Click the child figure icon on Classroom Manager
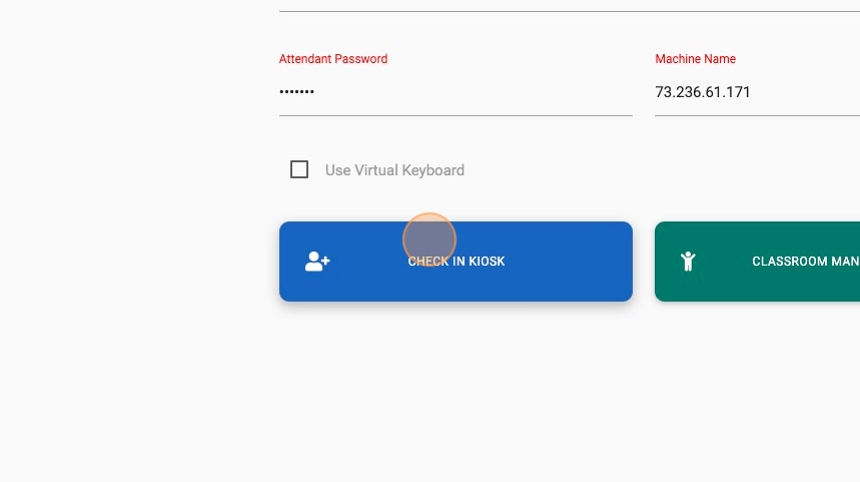The height and width of the screenshot is (482, 860). click(x=687, y=262)
